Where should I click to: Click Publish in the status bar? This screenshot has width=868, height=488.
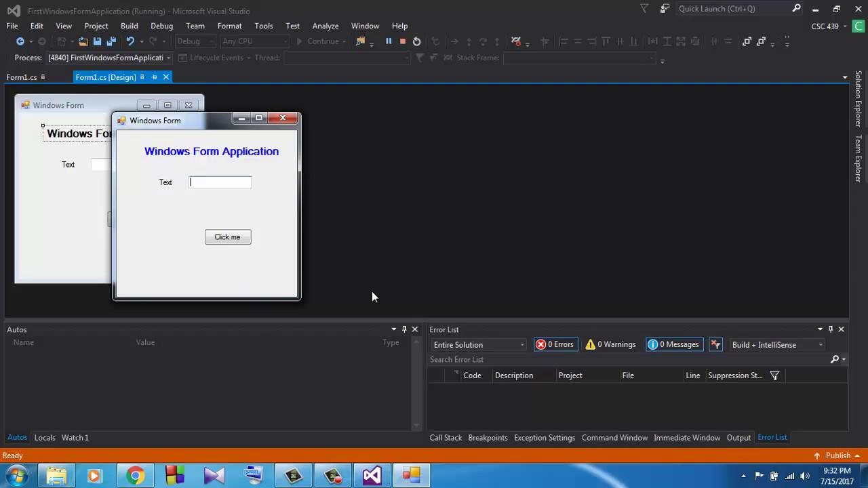(x=838, y=455)
